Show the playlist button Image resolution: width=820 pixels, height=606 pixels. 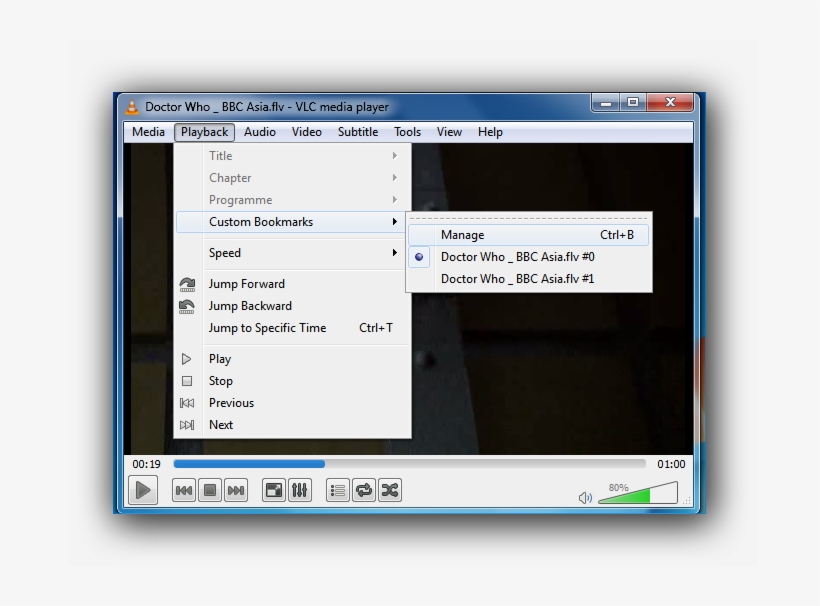pyautogui.click(x=338, y=490)
